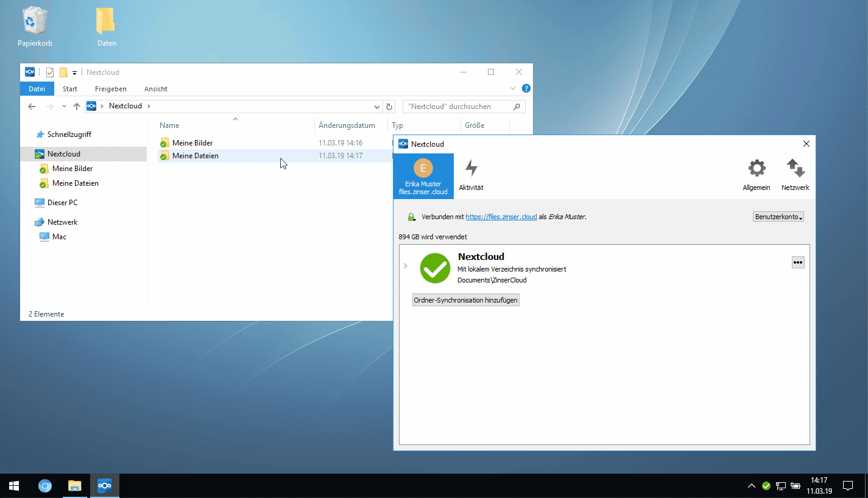Click the Nextcloud tray sync icon
The width and height of the screenshot is (868, 498).
coord(766,486)
